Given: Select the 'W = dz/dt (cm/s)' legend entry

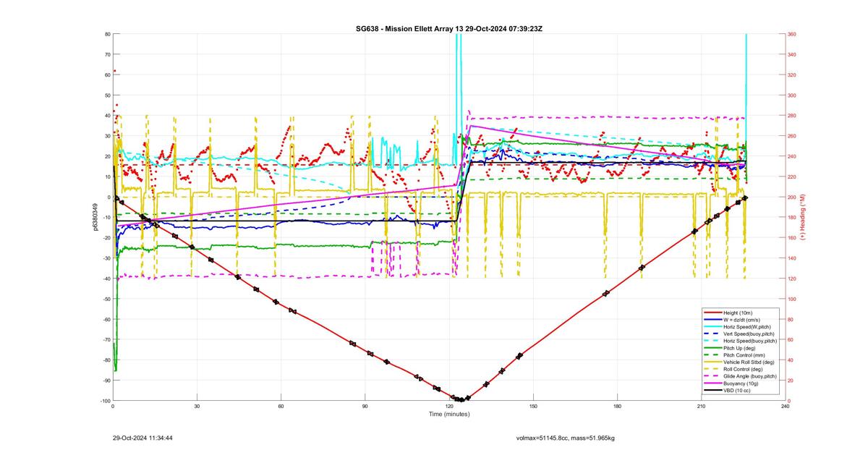Looking at the screenshot, I should click(x=741, y=319).
